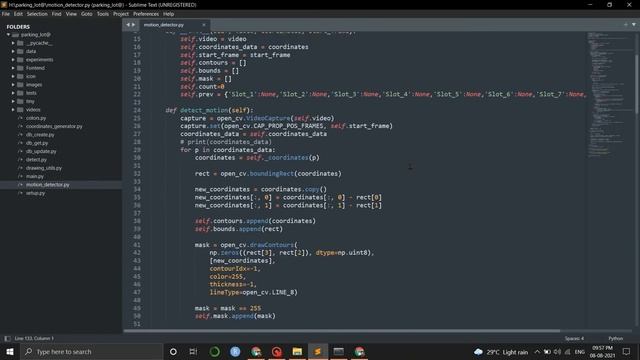
Task: Open main.py in the sidebar
Action: coord(35,176)
